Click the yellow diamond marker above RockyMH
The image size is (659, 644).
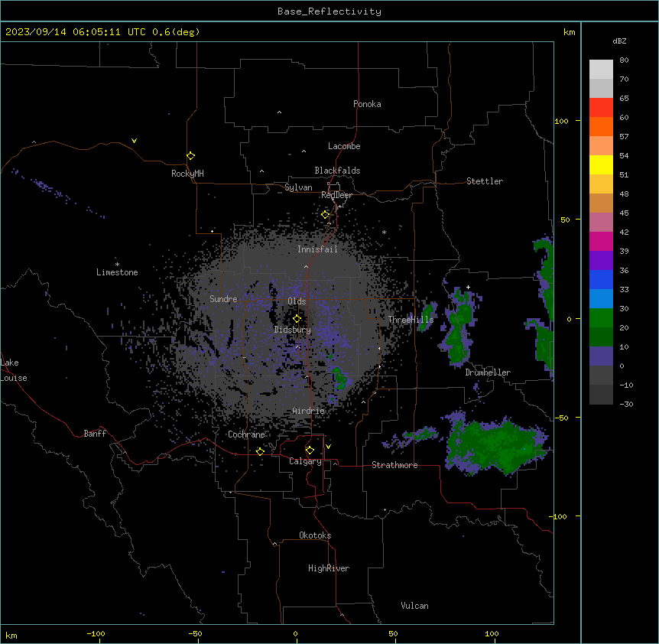[191, 156]
